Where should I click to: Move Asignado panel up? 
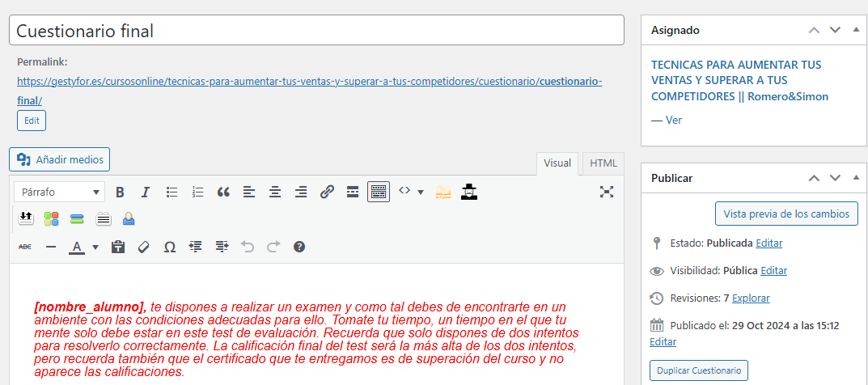pos(814,30)
